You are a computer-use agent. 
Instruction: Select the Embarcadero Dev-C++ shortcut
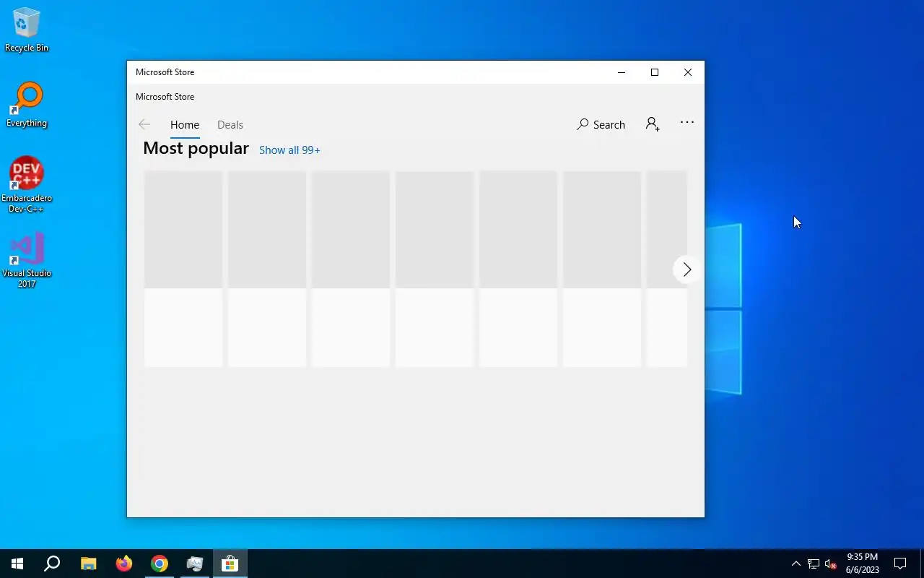[27, 185]
